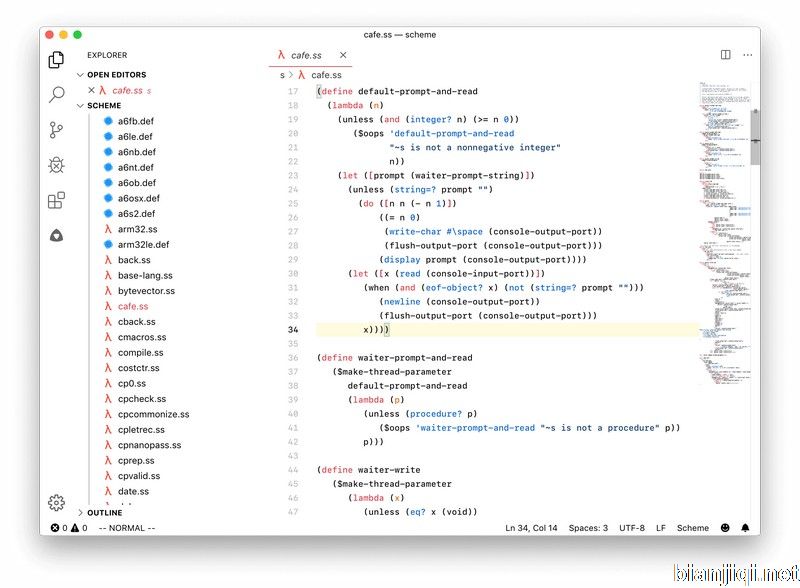Open the Source Control view icon

pos(56,130)
